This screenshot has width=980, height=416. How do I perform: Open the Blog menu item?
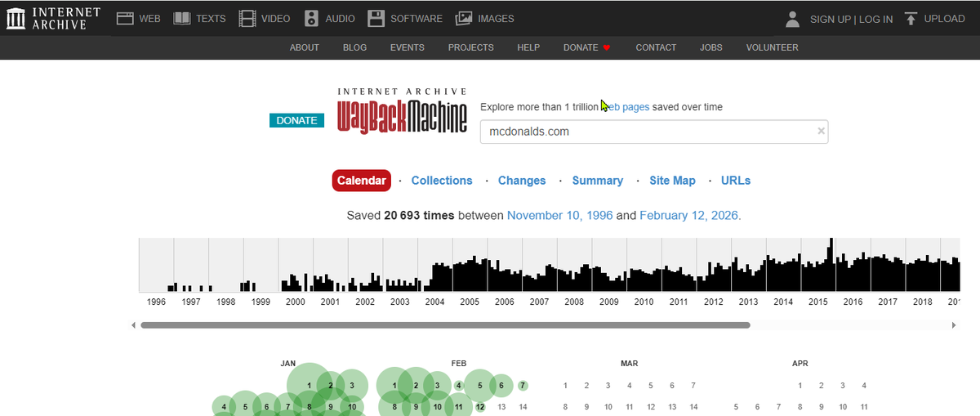click(x=354, y=47)
